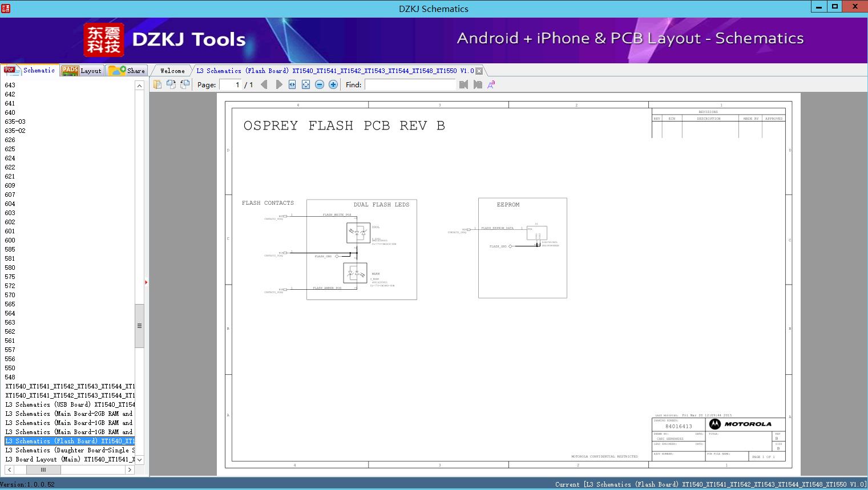Enable the red sidebar marker arrow
This screenshot has height=490, width=868.
[x=147, y=282]
